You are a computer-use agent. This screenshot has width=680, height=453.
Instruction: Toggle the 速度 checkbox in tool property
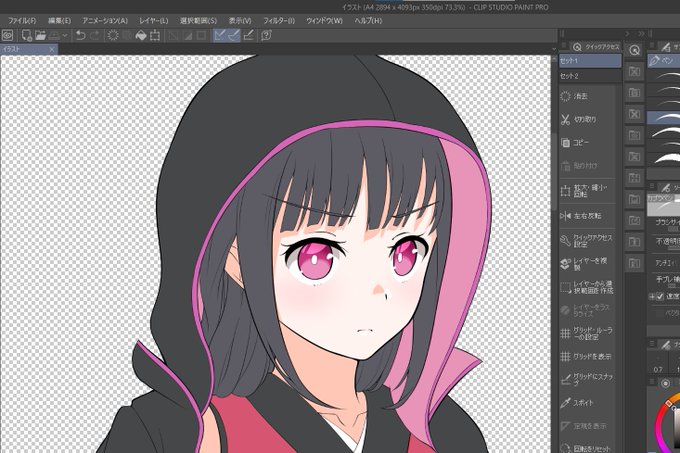pyautogui.click(x=660, y=297)
